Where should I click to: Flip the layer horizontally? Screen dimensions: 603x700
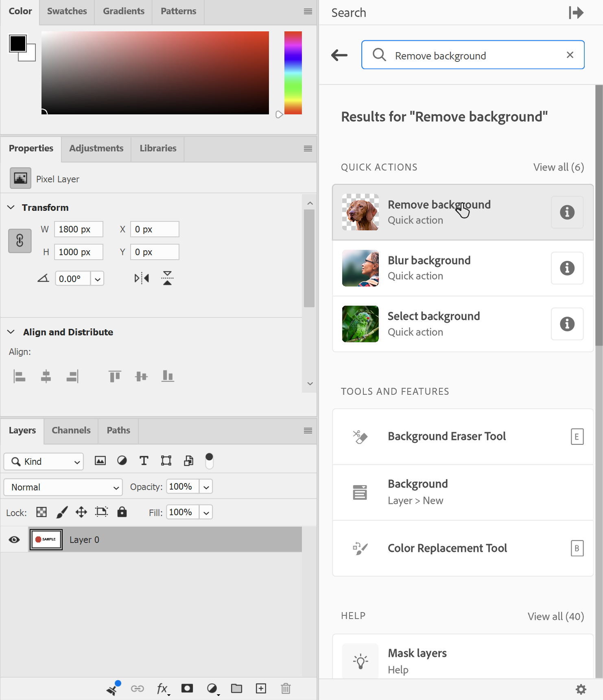[142, 278]
